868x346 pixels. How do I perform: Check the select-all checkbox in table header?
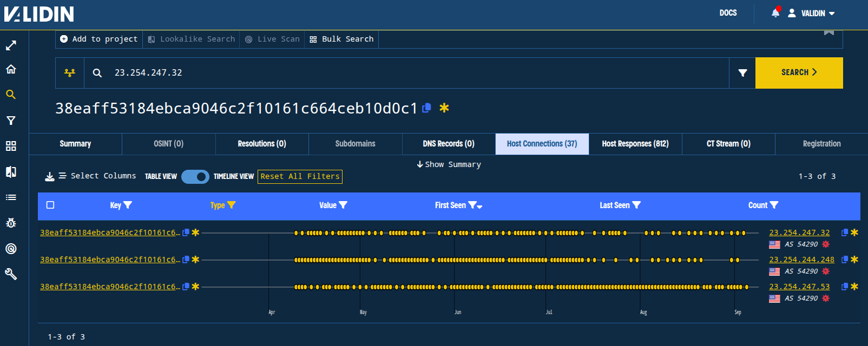50,205
